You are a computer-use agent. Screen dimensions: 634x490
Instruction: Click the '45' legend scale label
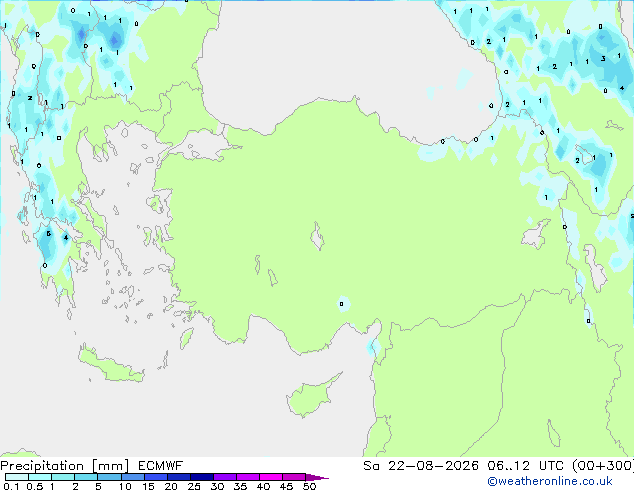(286, 486)
